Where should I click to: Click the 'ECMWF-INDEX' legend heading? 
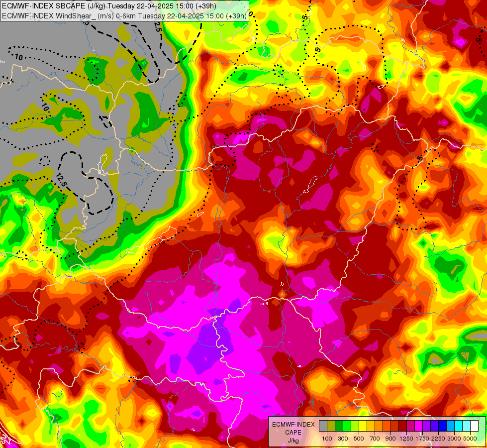pos(293,425)
